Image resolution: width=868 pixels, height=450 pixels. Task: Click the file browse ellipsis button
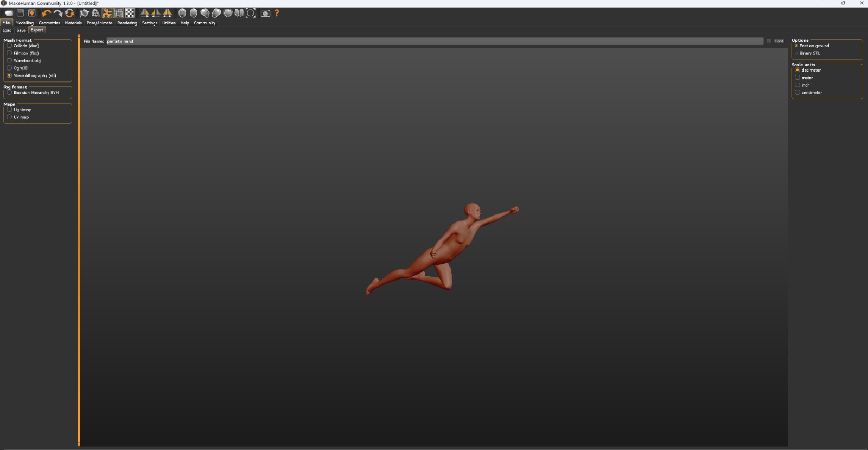pos(769,41)
